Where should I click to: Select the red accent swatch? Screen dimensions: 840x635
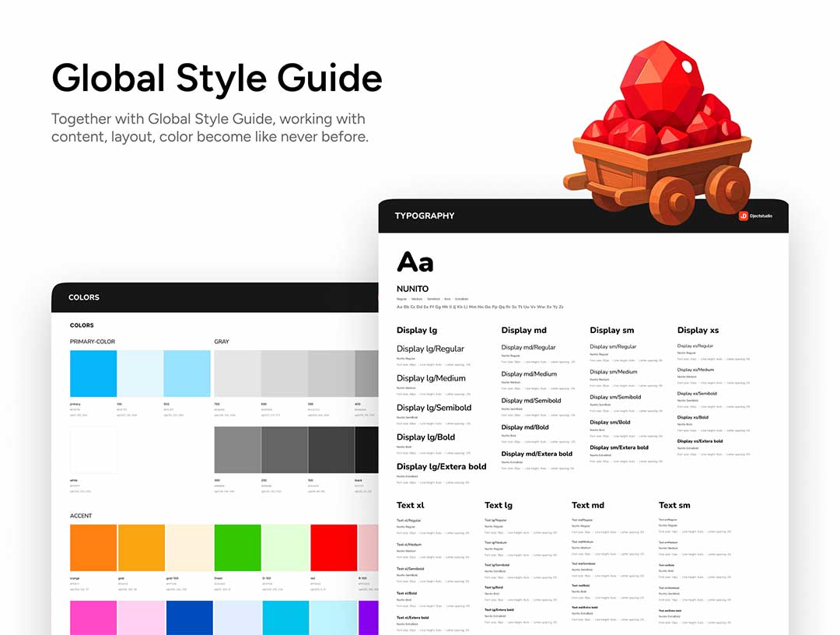(x=334, y=548)
